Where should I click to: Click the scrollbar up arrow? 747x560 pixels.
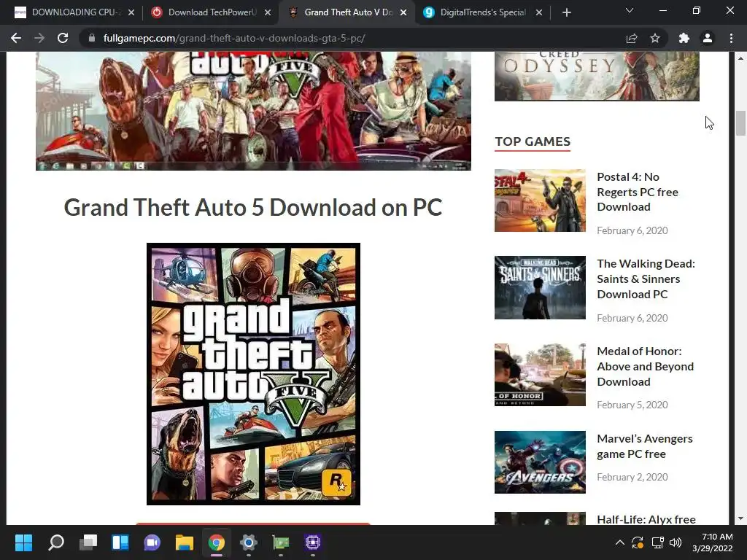[x=740, y=58]
